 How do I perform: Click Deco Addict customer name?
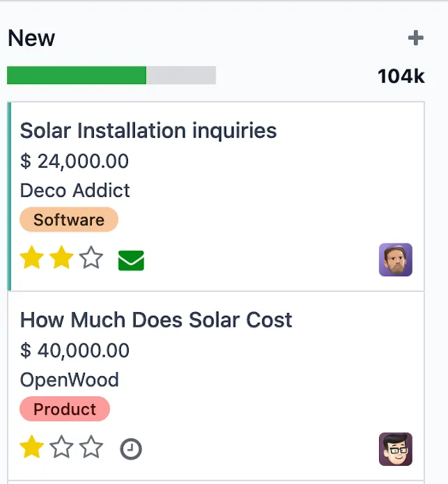click(x=74, y=190)
